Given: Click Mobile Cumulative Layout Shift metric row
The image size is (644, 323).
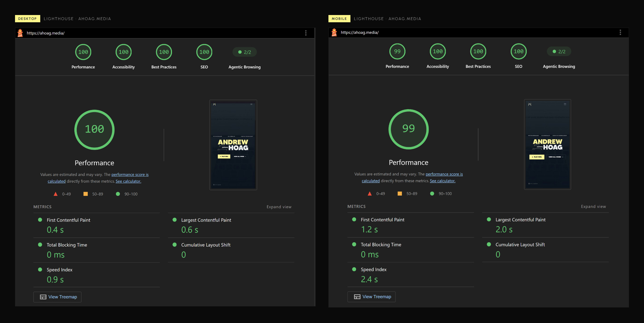Looking at the screenshot, I should pos(546,250).
